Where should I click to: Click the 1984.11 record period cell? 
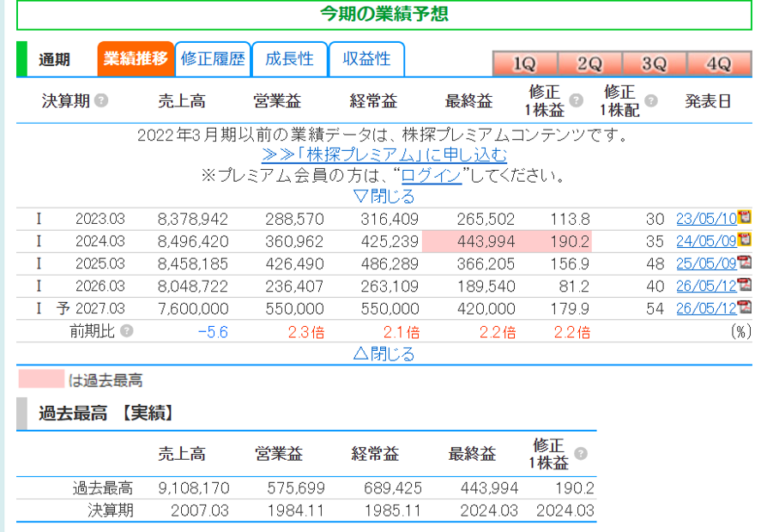click(295, 511)
